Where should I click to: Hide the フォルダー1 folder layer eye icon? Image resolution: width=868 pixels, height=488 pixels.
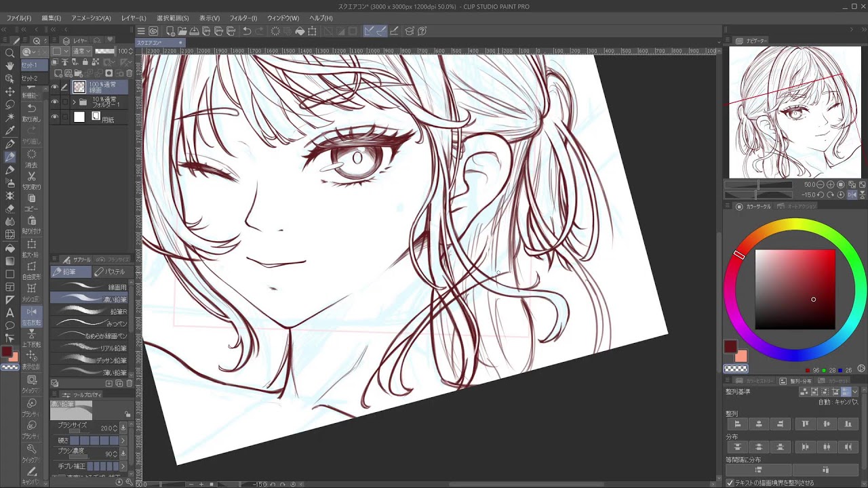pyautogui.click(x=54, y=102)
